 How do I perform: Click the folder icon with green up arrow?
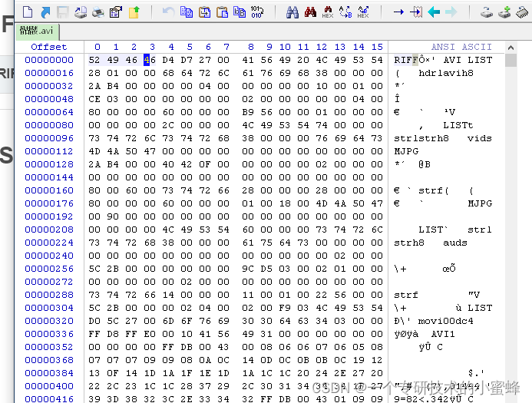(134, 12)
